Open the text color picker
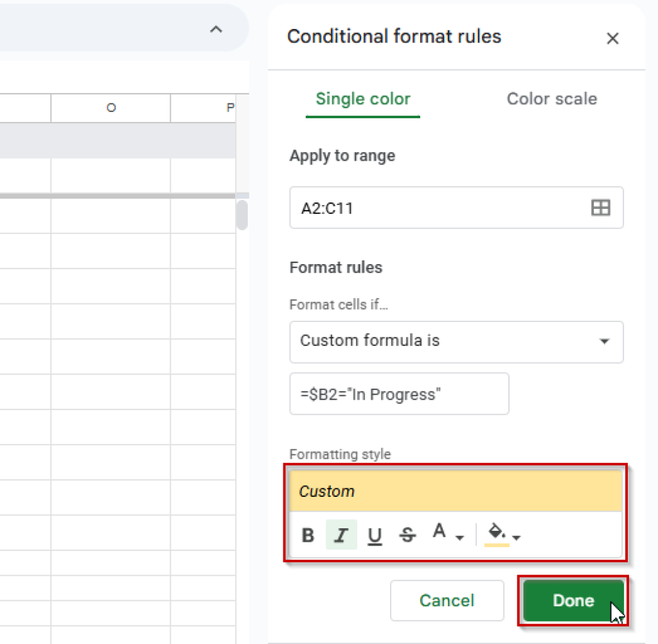This screenshot has width=658, height=644. tap(440, 532)
